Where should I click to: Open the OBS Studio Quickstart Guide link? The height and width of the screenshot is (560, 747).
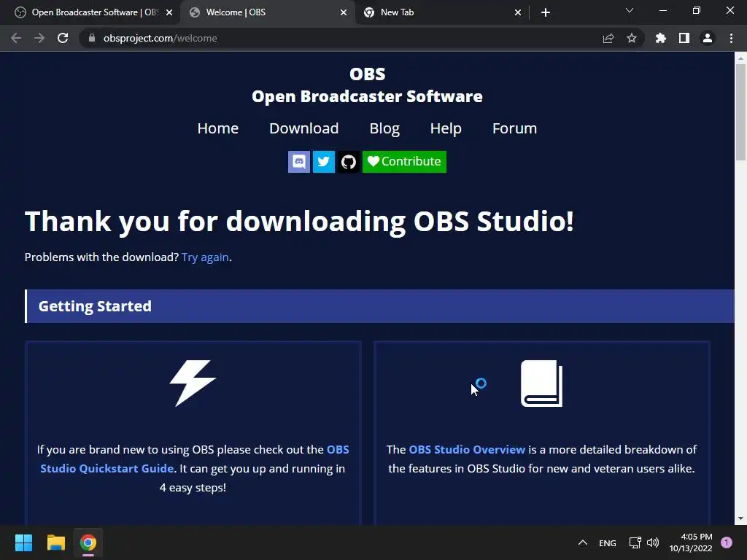pyautogui.click(x=194, y=459)
